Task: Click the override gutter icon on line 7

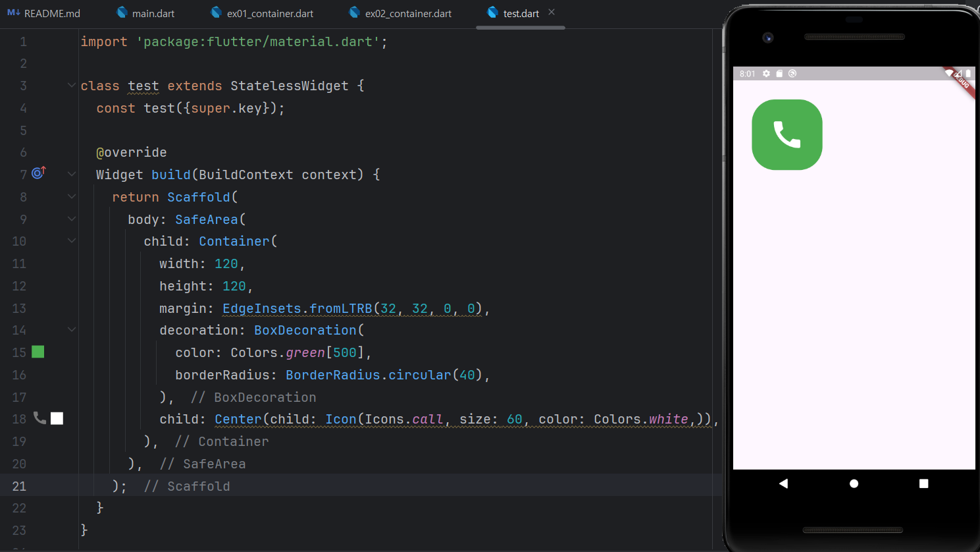Action: (x=39, y=173)
